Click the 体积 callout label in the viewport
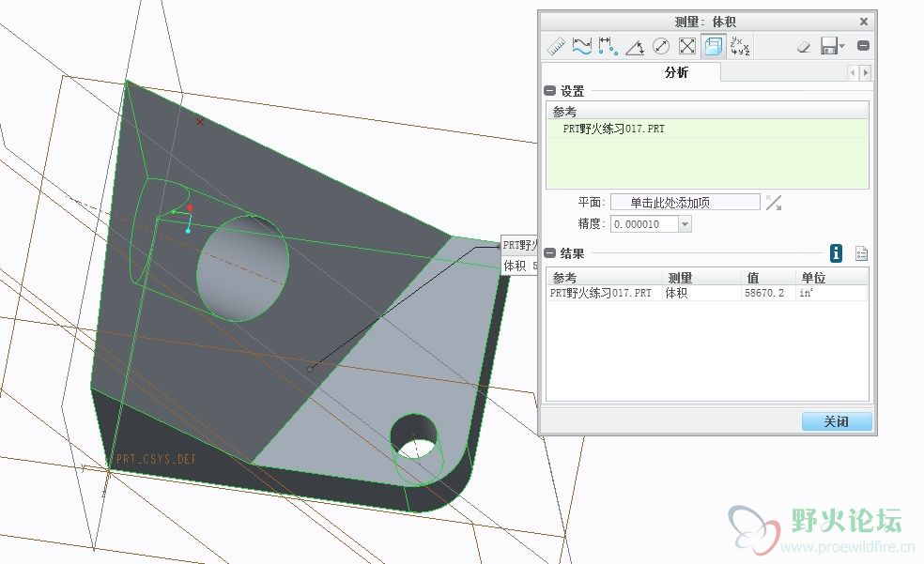The image size is (924, 564). (515, 266)
